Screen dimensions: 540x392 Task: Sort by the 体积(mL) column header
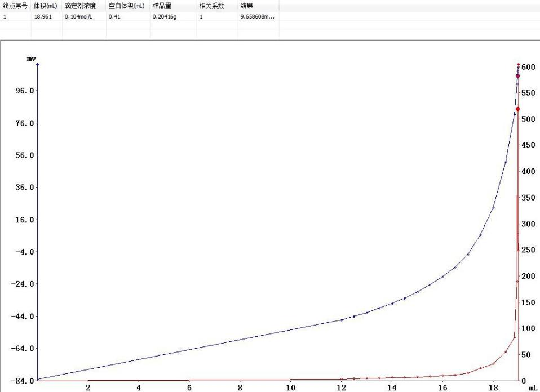tap(45, 5)
